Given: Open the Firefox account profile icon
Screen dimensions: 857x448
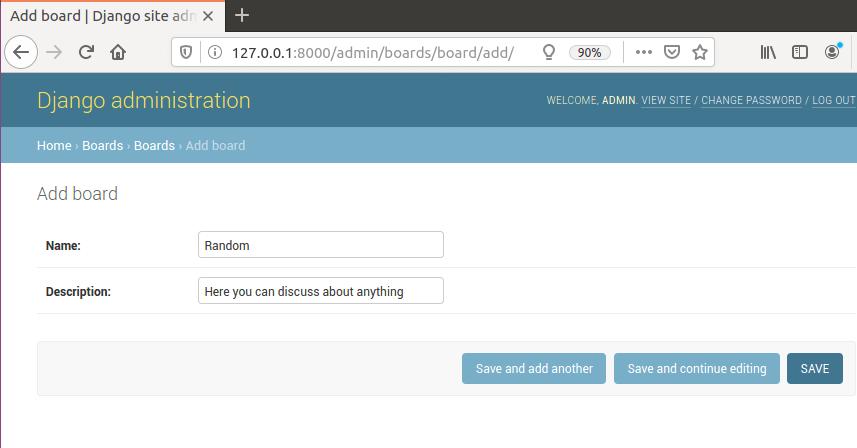Looking at the screenshot, I should (x=832, y=52).
